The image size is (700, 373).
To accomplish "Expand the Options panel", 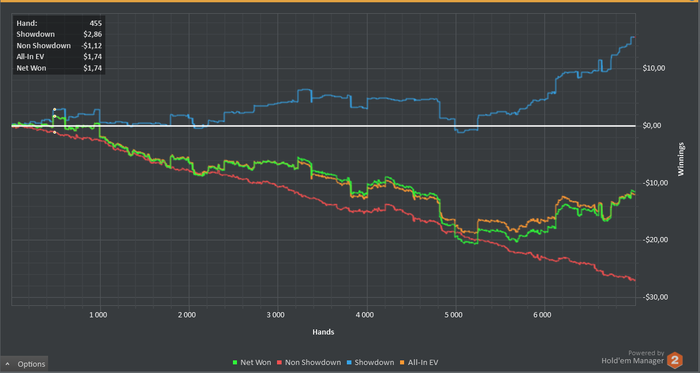I will [24, 364].
